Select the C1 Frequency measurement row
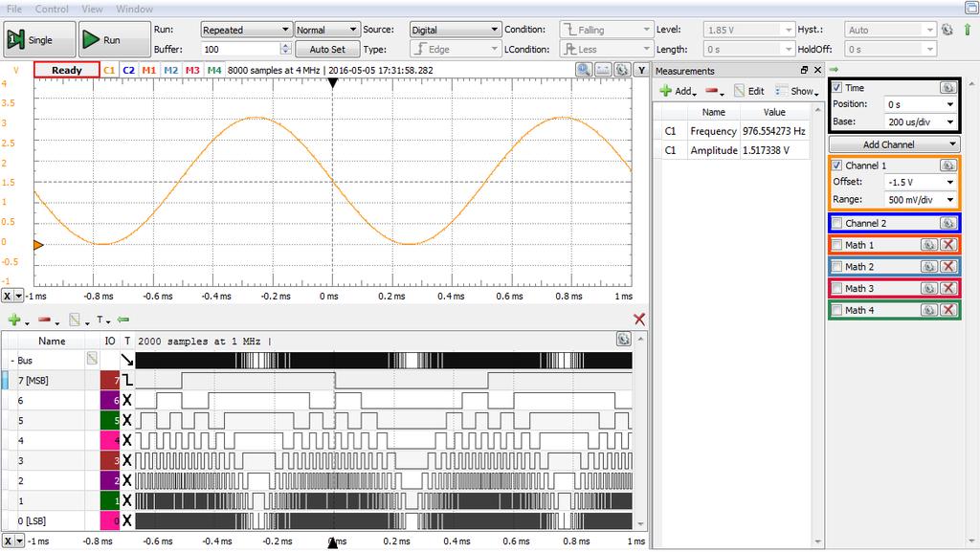980x552 pixels. pos(735,131)
